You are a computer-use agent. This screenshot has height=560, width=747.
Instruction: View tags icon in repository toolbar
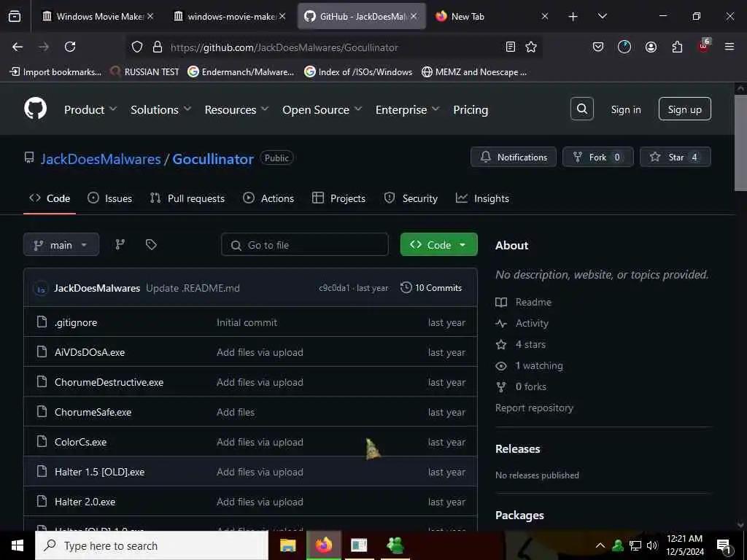coord(151,245)
